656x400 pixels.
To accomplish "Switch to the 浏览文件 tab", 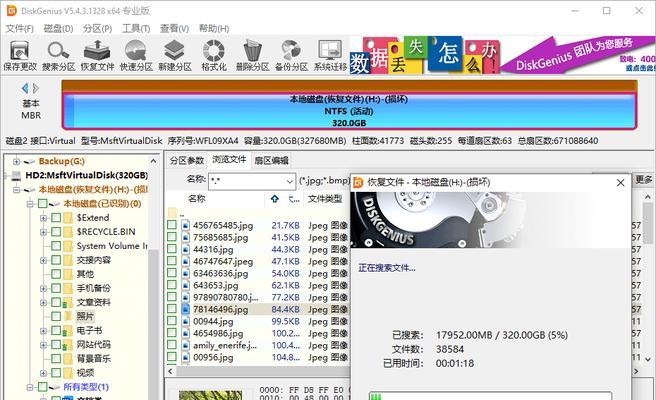I will point(229,159).
